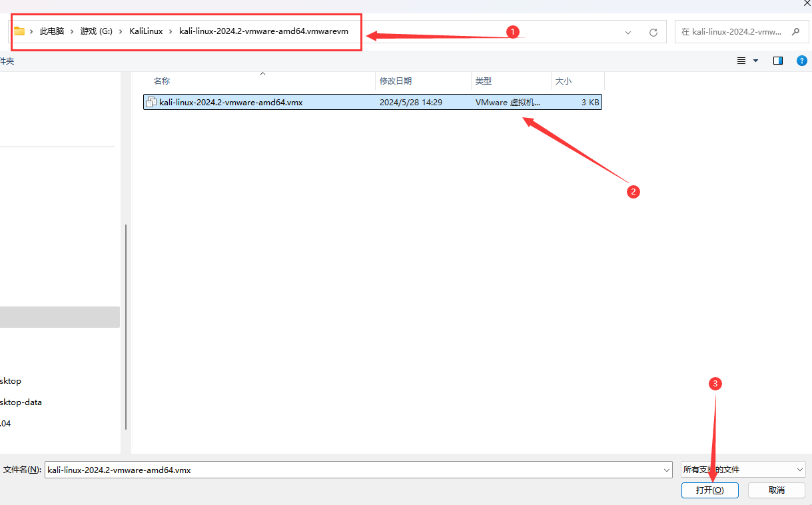
Task: Click date cell 2024/5/28 14:29
Action: 411,103
